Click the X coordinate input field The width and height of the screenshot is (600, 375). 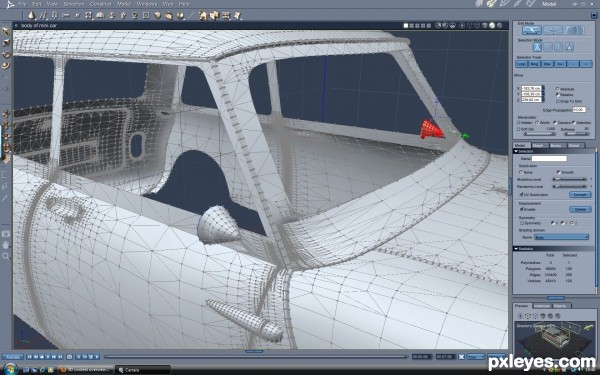532,88
